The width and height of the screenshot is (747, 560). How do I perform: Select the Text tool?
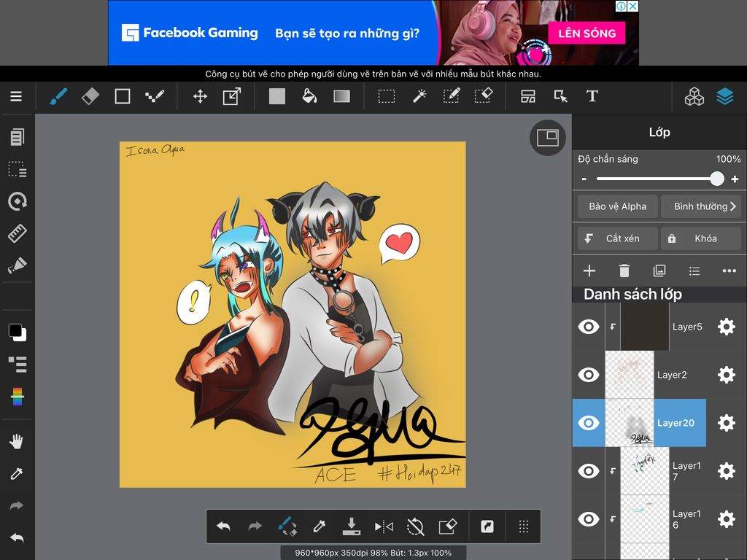tap(592, 96)
